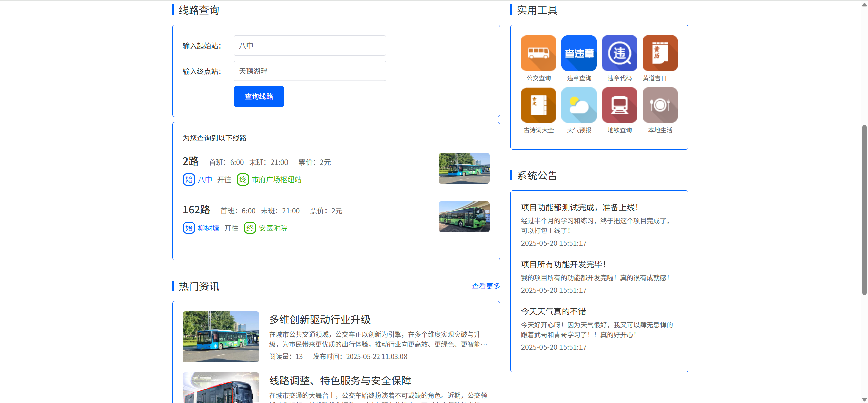Open the 黄道吉日 calendar icon
Image resolution: width=868 pixels, height=403 pixels.
(660, 53)
